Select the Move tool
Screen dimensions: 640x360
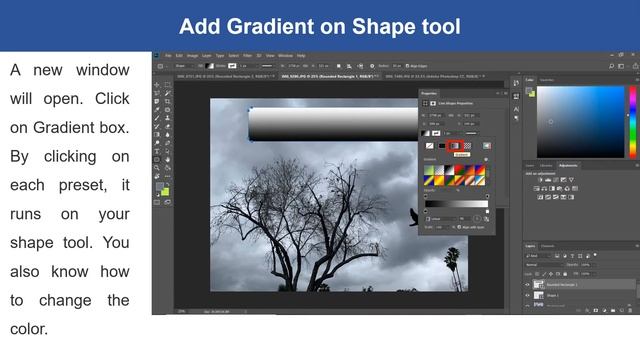(x=157, y=85)
